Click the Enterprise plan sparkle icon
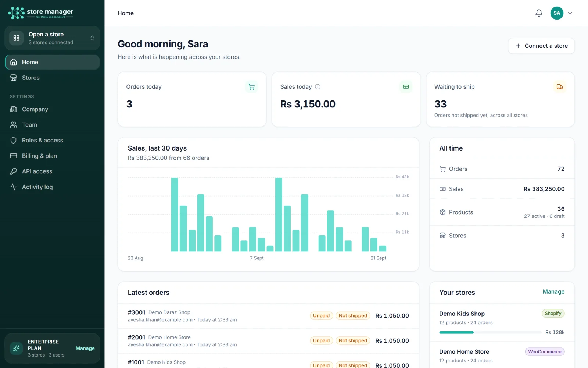Screen dimensions: 588x368 [x=16, y=348]
